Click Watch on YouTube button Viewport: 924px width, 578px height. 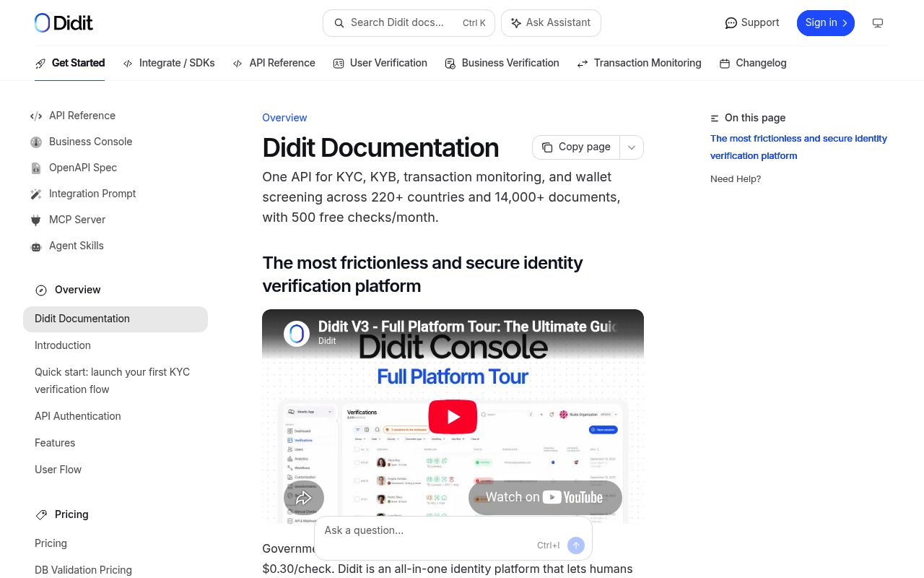tap(545, 498)
